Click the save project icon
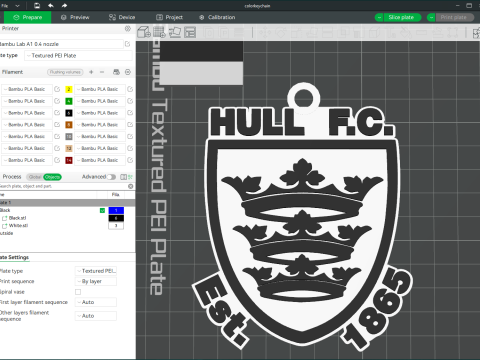The image size is (480, 360). tap(37, 5)
